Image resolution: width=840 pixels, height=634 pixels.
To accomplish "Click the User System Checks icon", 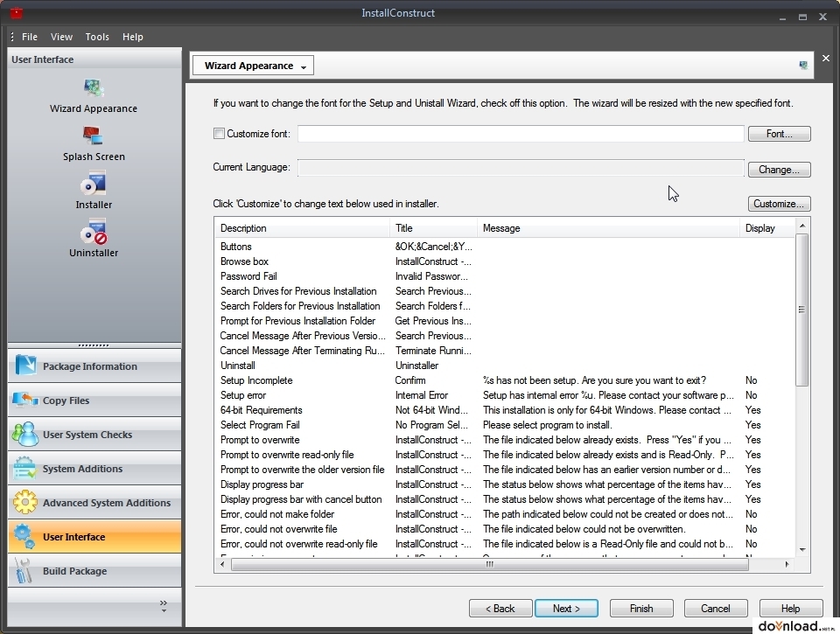I will point(25,435).
